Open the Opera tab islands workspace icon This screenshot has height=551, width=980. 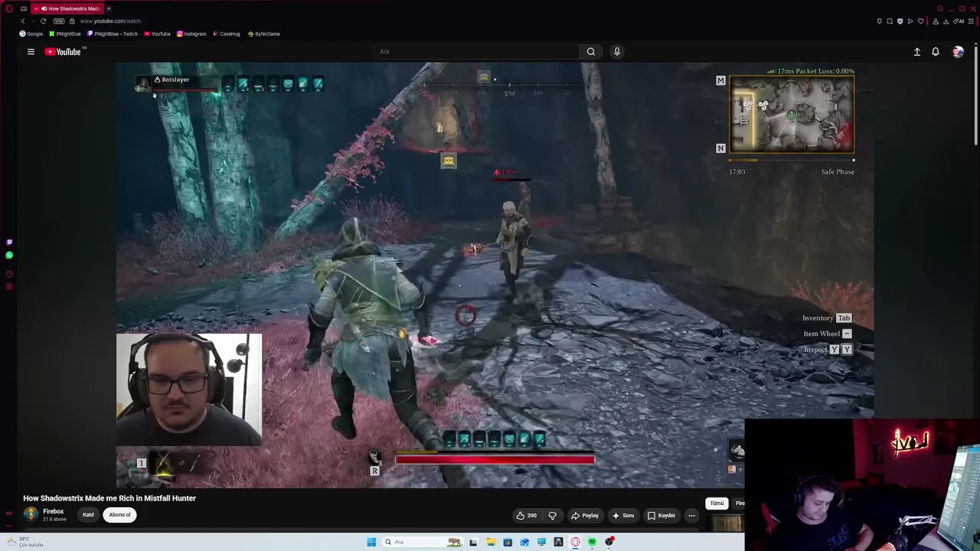pyautogui.click(x=24, y=8)
